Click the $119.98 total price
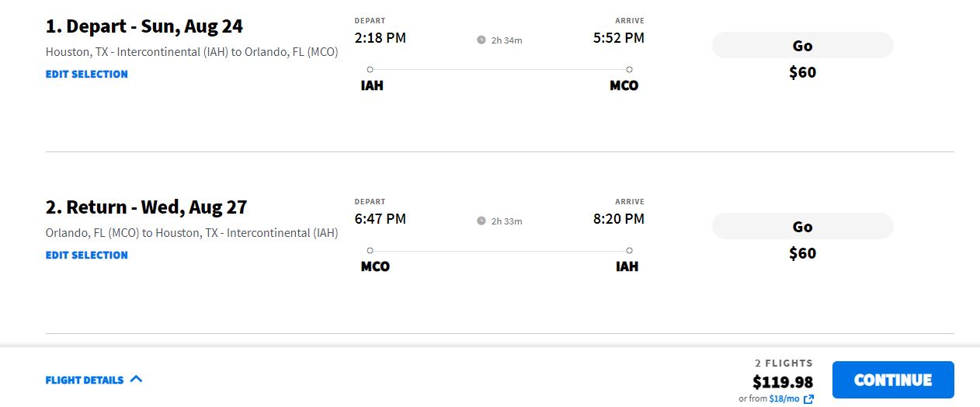 click(x=783, y=382)
